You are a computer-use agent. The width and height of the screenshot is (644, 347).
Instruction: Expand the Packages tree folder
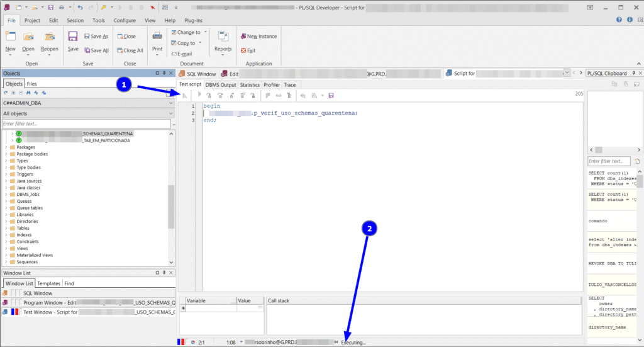[6, 147]
